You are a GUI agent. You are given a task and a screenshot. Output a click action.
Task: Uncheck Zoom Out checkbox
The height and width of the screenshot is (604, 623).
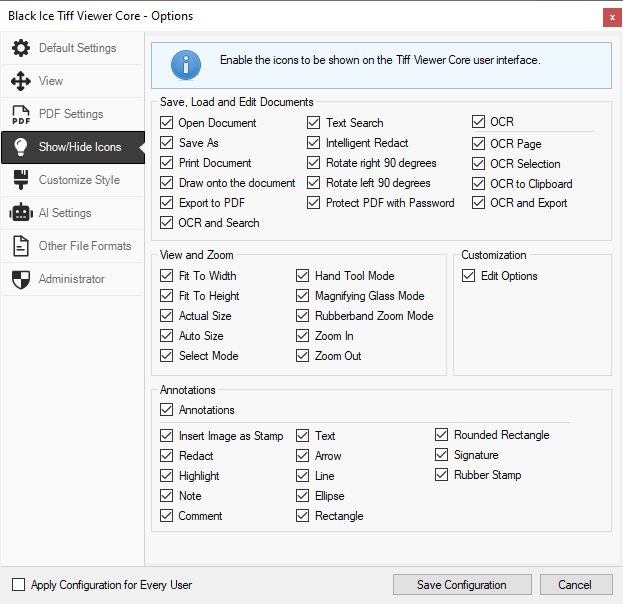tap(302, 355)
